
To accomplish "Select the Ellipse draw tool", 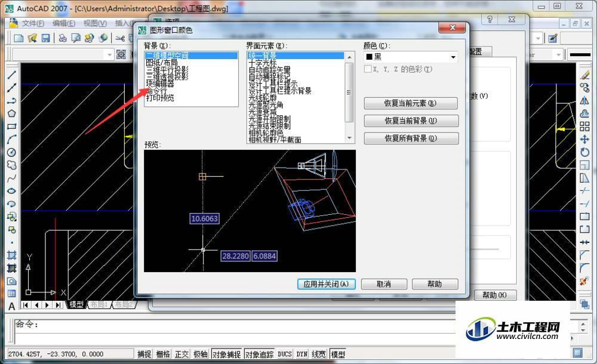I will pyautogui.click(x=12, y=191).
